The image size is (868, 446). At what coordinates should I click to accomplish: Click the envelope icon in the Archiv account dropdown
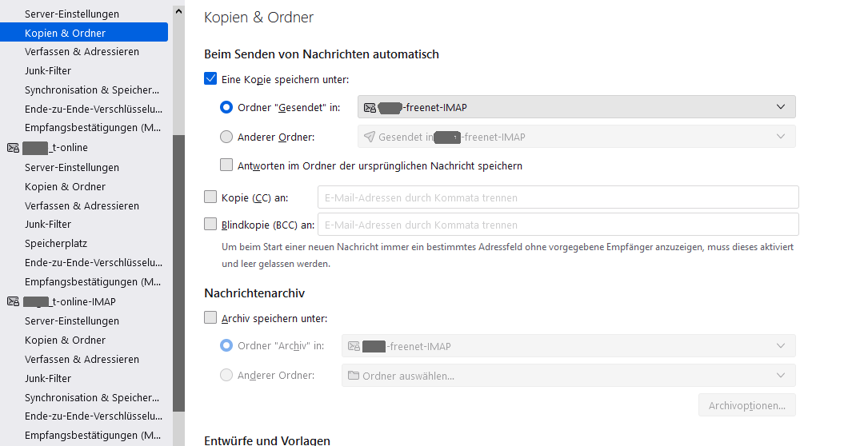[353, 346]
